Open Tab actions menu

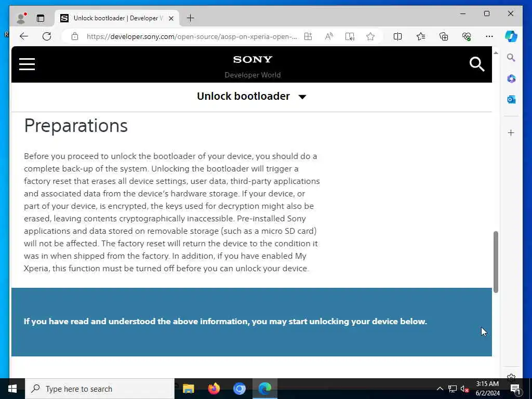click(x=41, y=18)
